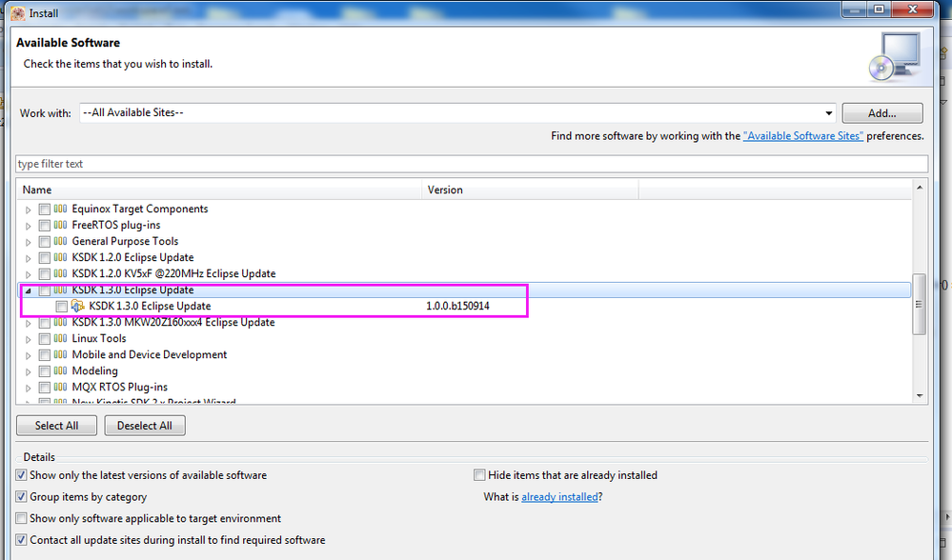Click the category icon beside KSDK 1.2.0 KV5xF entry
Viewport: 952px width, 560px height.
tap(60, 273)
